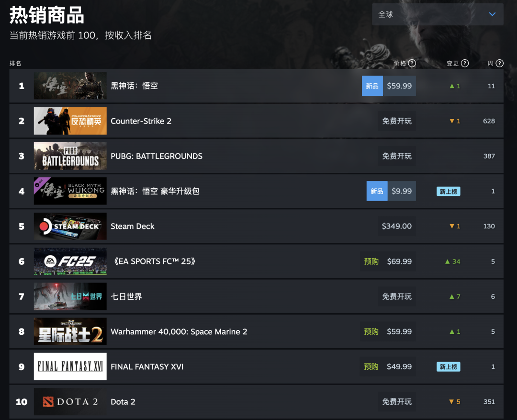Select the FINAL FANTASY XVI title

coord(147,366)
